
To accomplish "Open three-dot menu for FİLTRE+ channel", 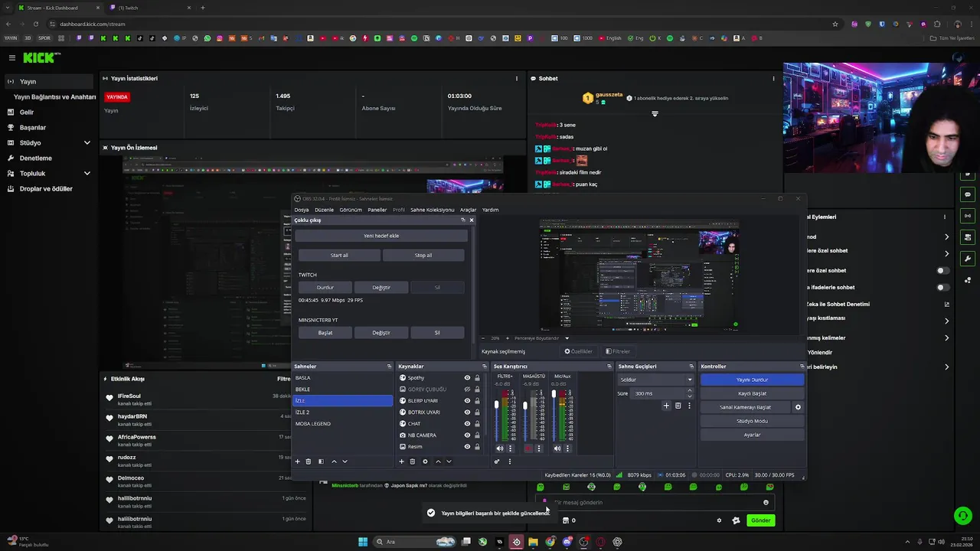I will (x=511, y=448).
